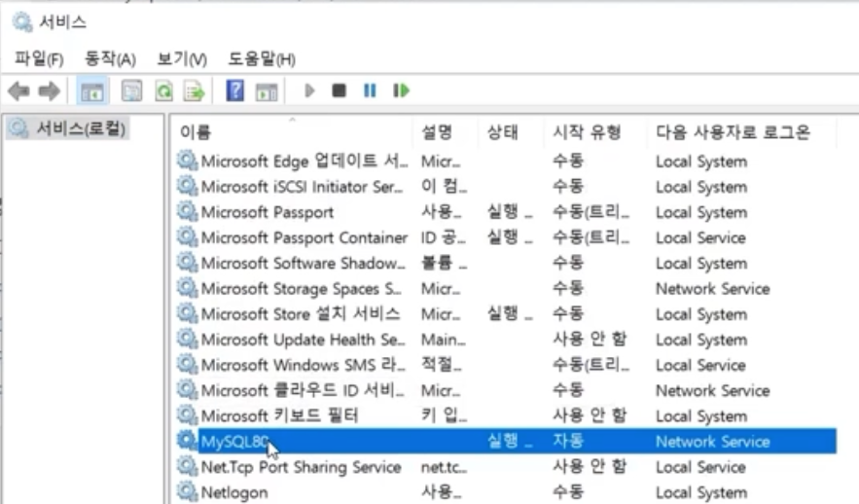
Task: Toggle the action pane toolbar icon
Action: click(267, 90)
